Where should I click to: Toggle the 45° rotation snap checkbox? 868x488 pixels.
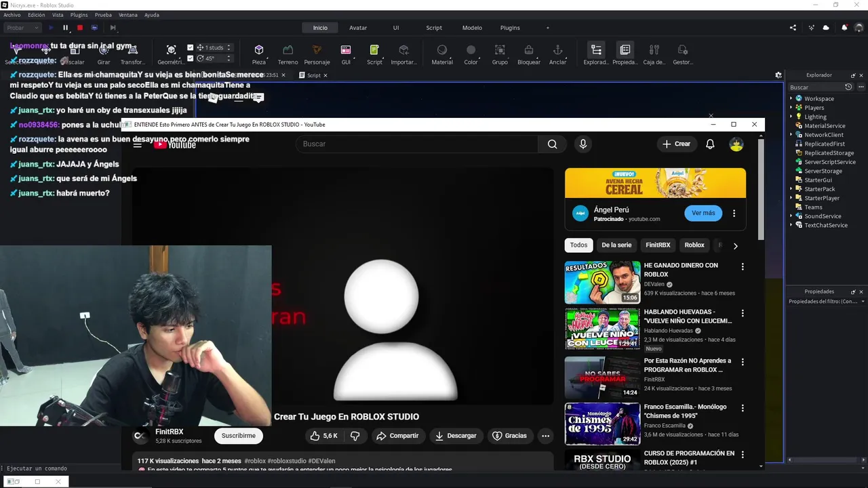(x=191, y=58)
